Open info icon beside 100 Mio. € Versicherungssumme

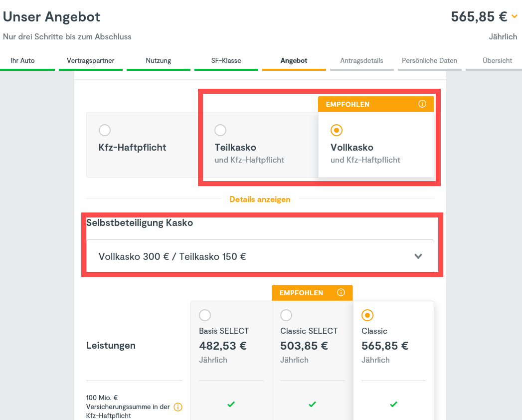point(178,407)
